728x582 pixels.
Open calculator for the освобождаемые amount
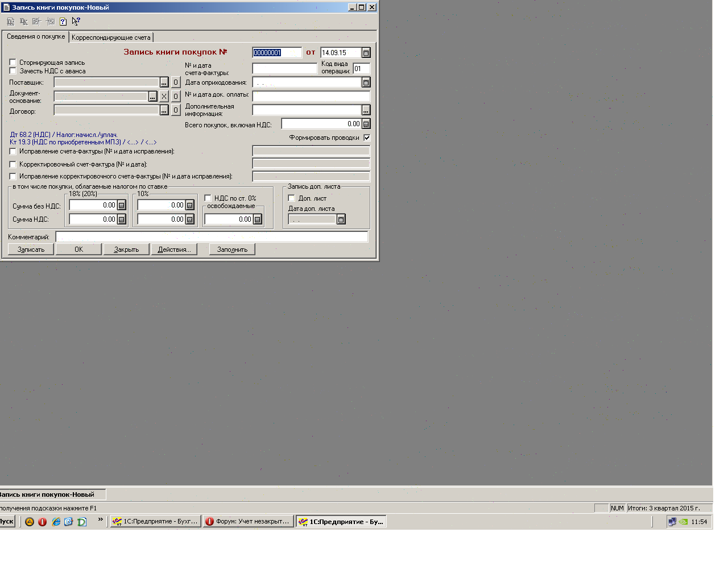tap(258, 219)
